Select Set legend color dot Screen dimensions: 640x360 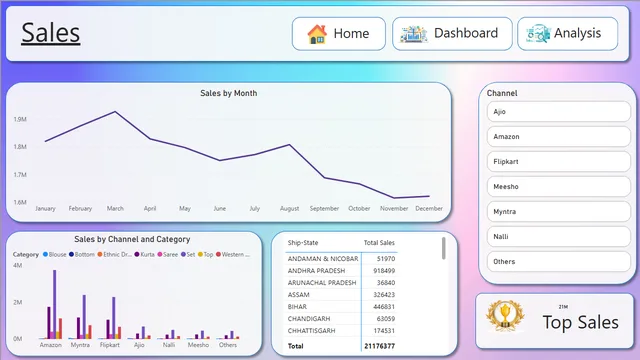[183, 254]
